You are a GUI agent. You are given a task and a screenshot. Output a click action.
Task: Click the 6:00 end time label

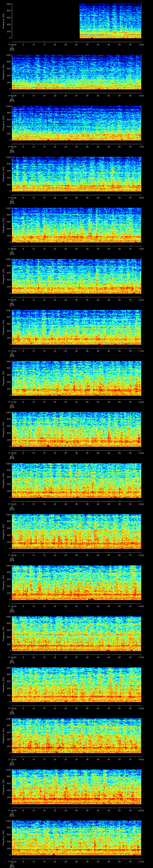point(141,96)
